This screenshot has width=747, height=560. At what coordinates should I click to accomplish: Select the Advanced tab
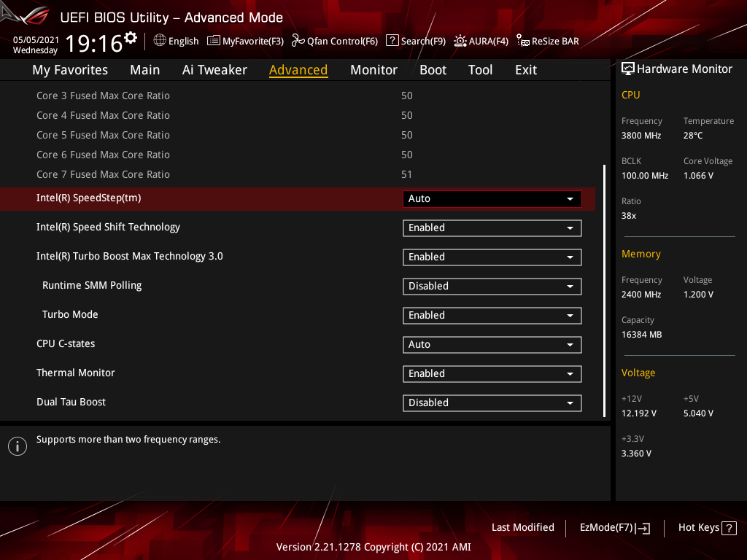click(x=298, y=70)
